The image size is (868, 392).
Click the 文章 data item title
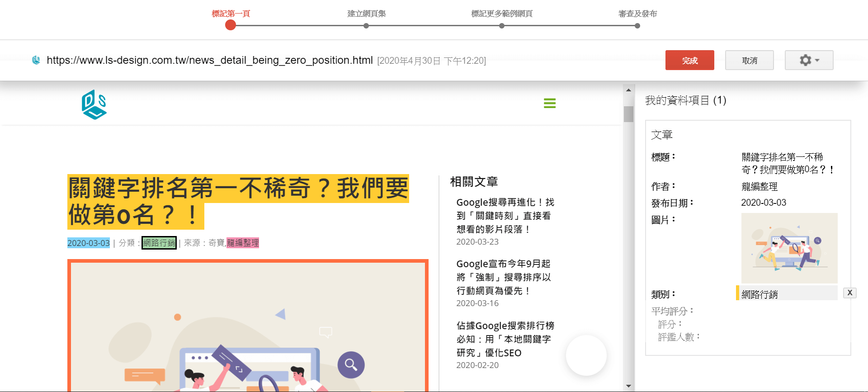[662, 135]
